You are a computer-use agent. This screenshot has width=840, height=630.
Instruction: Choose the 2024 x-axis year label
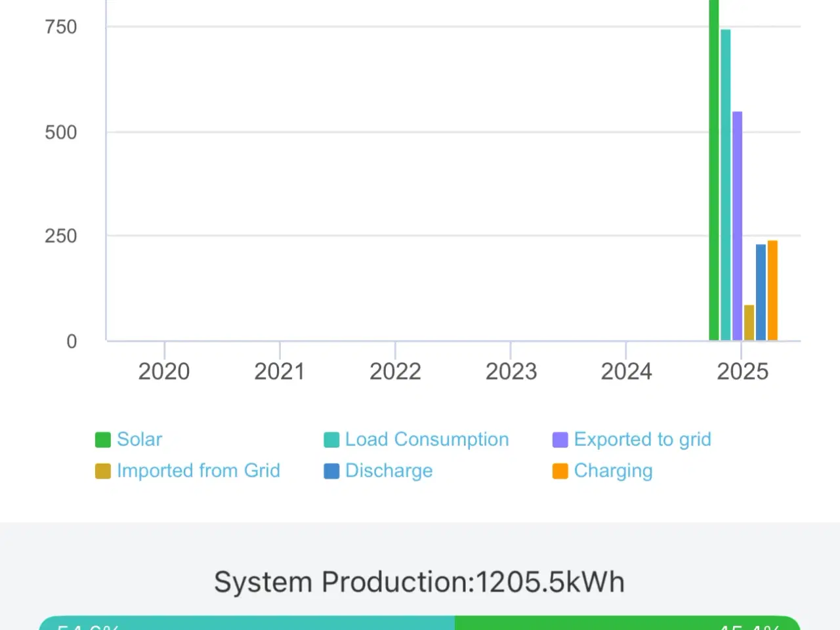[x=626, y=371]
